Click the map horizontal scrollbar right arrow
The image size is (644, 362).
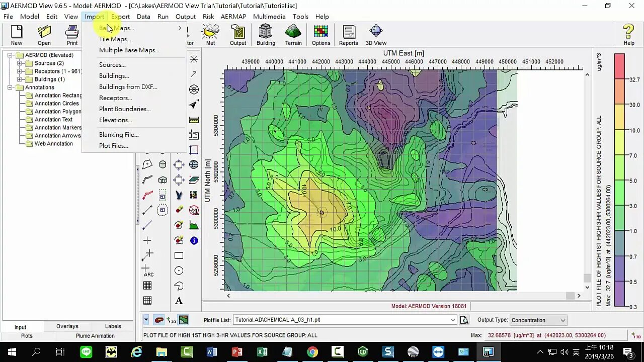point(579,296)
